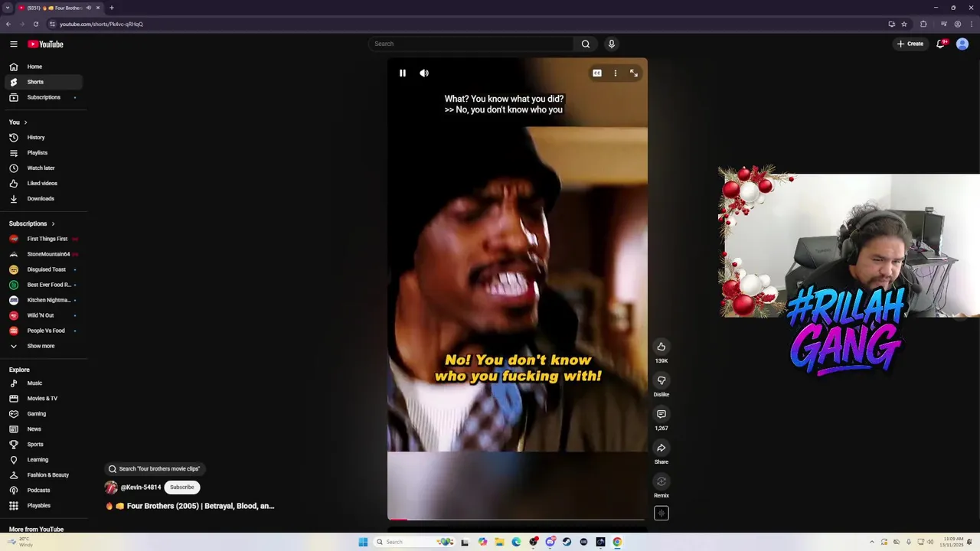Click the video progress bar
This screenshot has width=980, height=551.
(518, 520)
